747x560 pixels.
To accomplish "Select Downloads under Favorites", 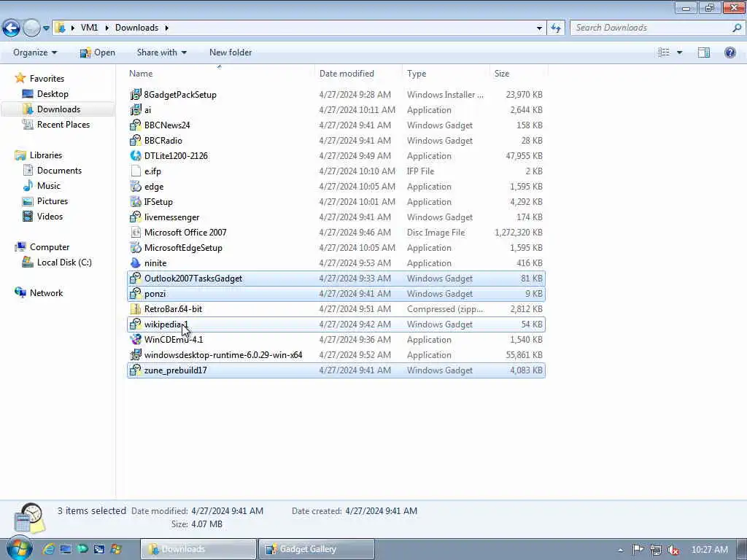I will (58, 109).
